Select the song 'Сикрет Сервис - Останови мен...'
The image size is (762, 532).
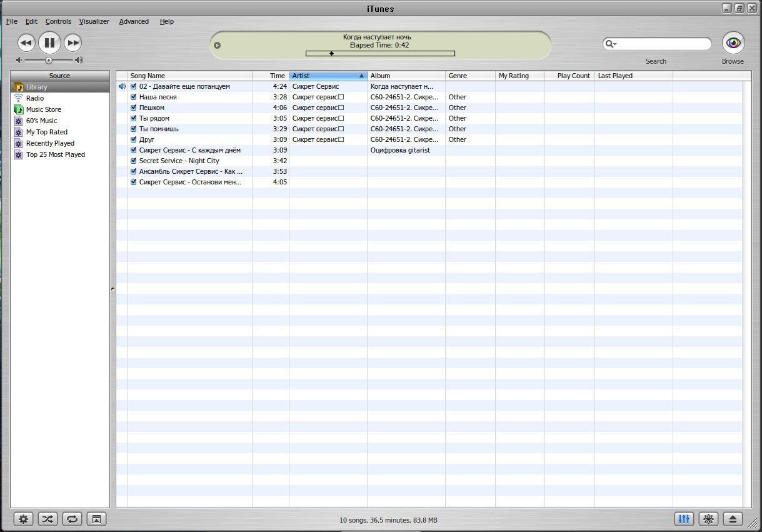[190, 182]
